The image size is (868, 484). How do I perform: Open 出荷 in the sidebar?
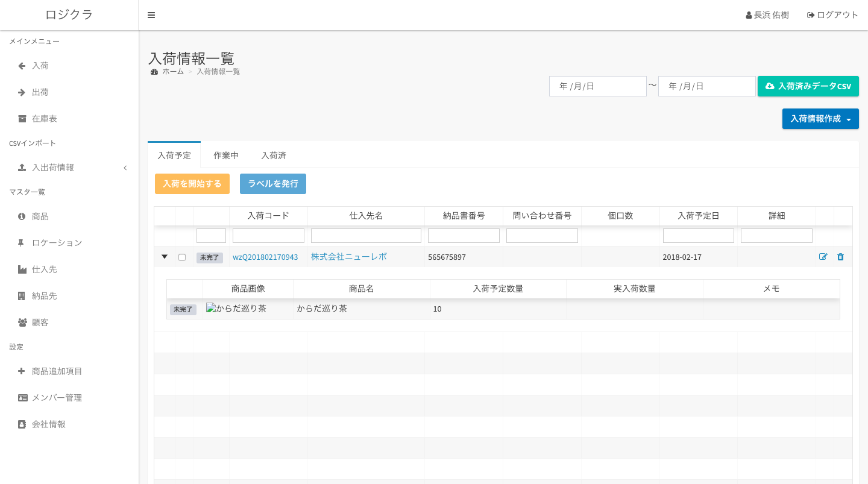coord(40,92)
